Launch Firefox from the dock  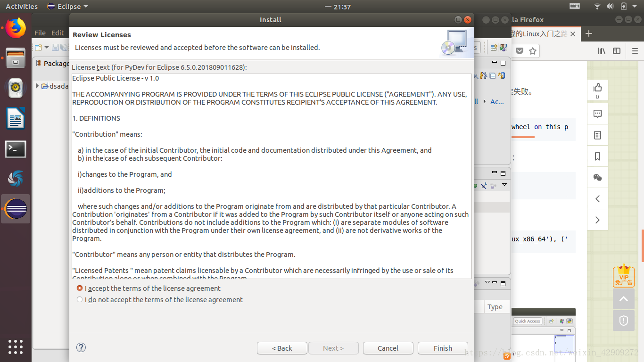pos(16,28)
